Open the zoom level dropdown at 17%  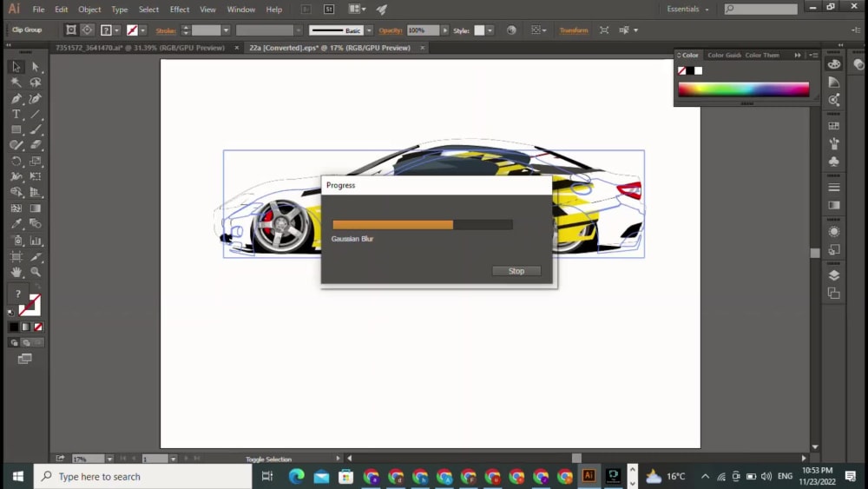(109, 459)
